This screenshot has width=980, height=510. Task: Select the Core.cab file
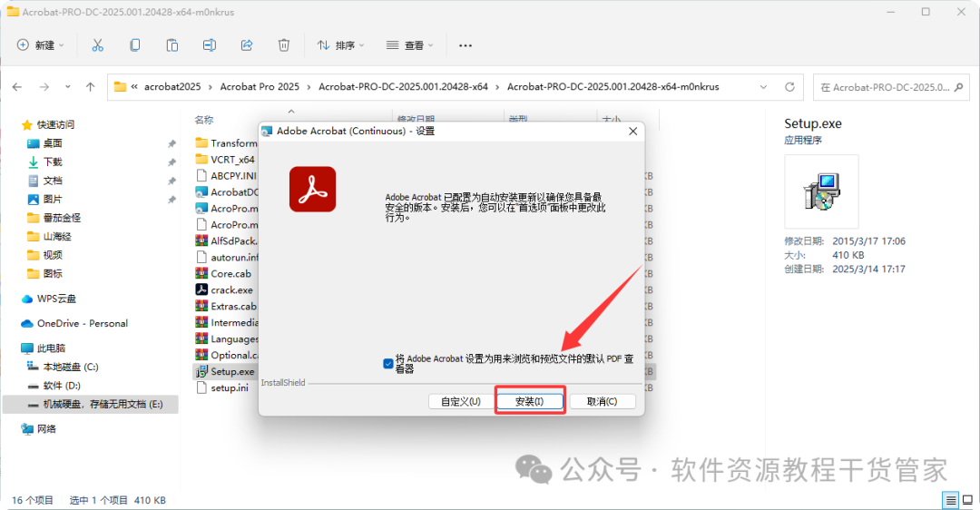click(230, 274)
